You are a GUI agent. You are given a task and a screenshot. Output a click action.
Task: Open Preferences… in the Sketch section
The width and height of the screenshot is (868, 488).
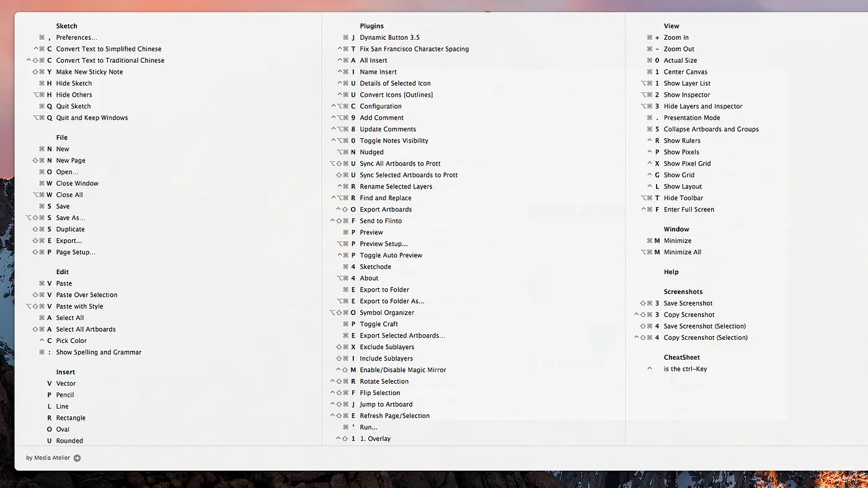pyautogui.click(x=77, y=38)
